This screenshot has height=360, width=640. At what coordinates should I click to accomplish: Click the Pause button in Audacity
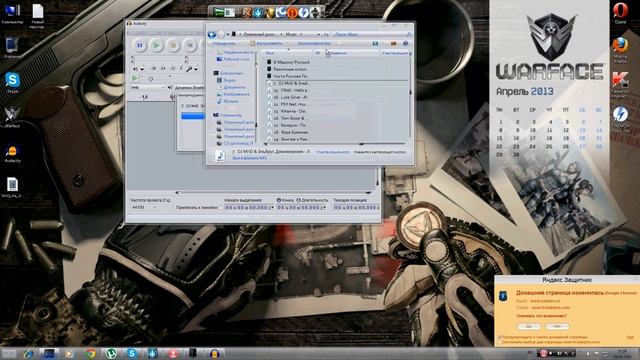pos(140,45)
